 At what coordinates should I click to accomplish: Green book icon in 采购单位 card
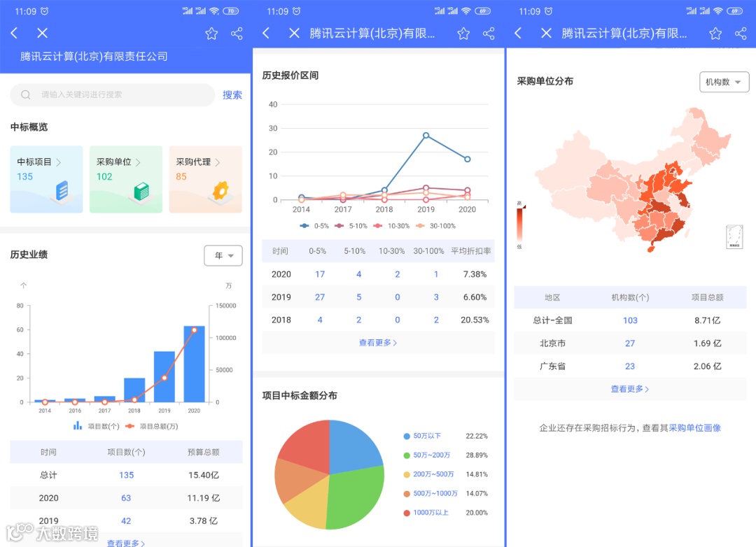[x=141, y=192]
